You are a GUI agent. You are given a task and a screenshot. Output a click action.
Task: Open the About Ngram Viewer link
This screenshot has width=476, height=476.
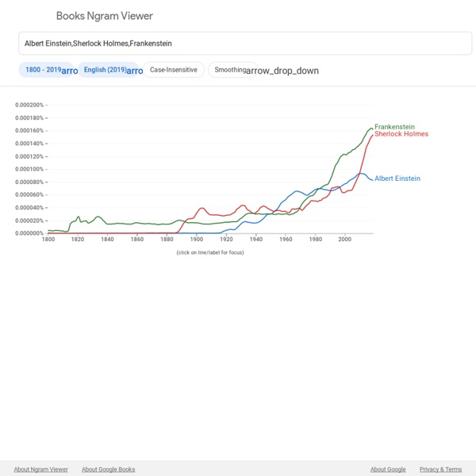click(x=41, y=470)
